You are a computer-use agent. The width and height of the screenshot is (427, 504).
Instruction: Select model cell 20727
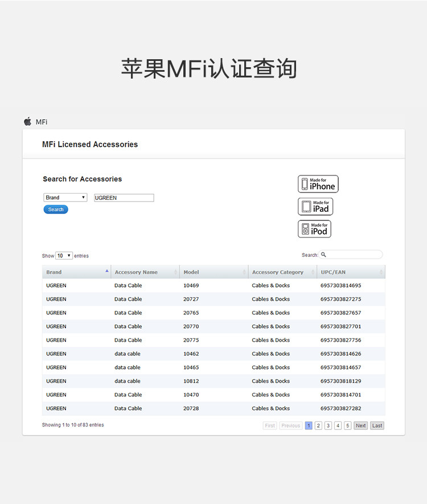tap(191, 299)
